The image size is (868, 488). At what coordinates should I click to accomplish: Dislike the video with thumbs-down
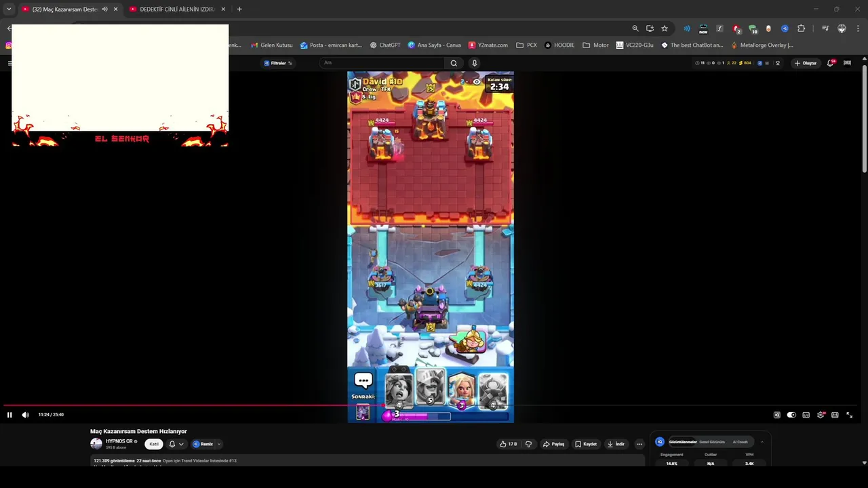(x=528, y=444)
